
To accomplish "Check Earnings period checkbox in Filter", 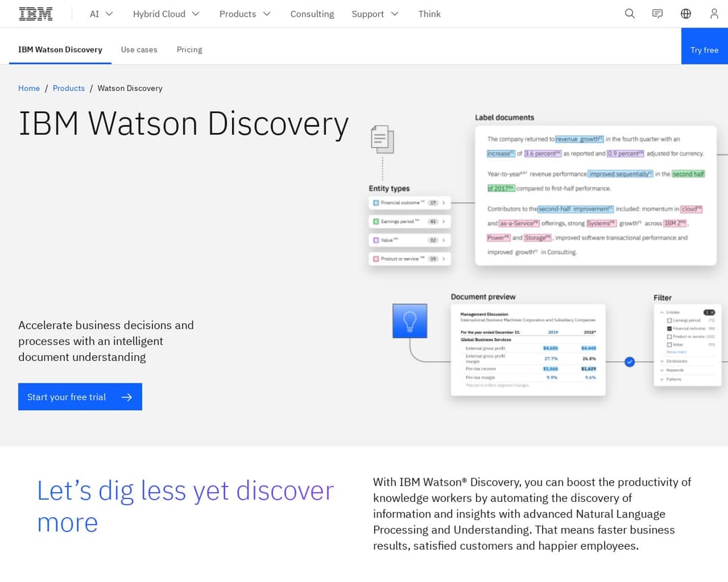I will [x=669, y=320].
